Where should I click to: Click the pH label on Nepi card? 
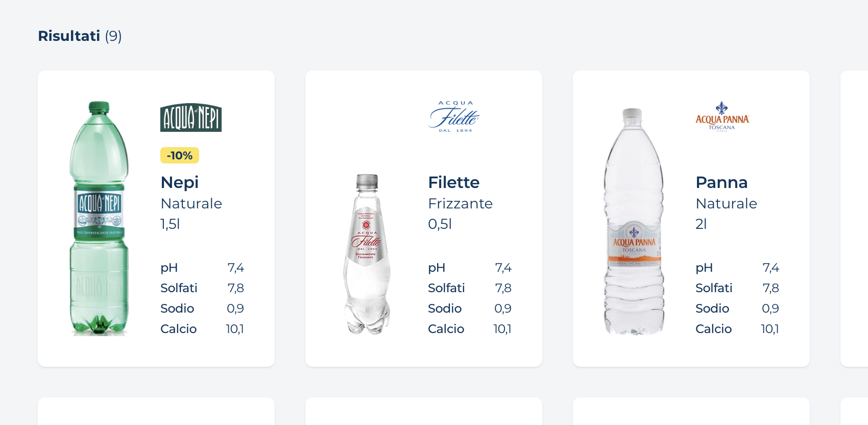click(x=169, y=268)
